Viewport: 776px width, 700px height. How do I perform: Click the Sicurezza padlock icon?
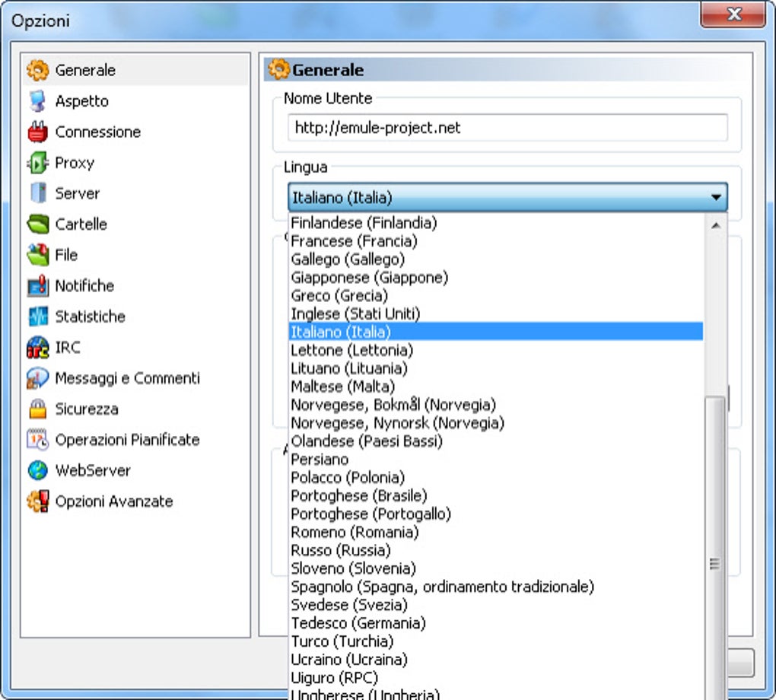(37, 409)
